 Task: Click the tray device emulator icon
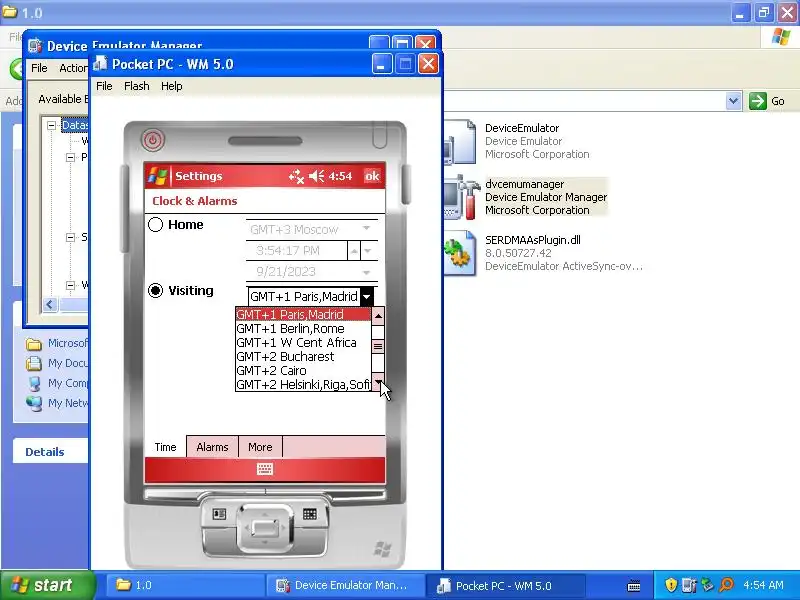pos(689,585)
